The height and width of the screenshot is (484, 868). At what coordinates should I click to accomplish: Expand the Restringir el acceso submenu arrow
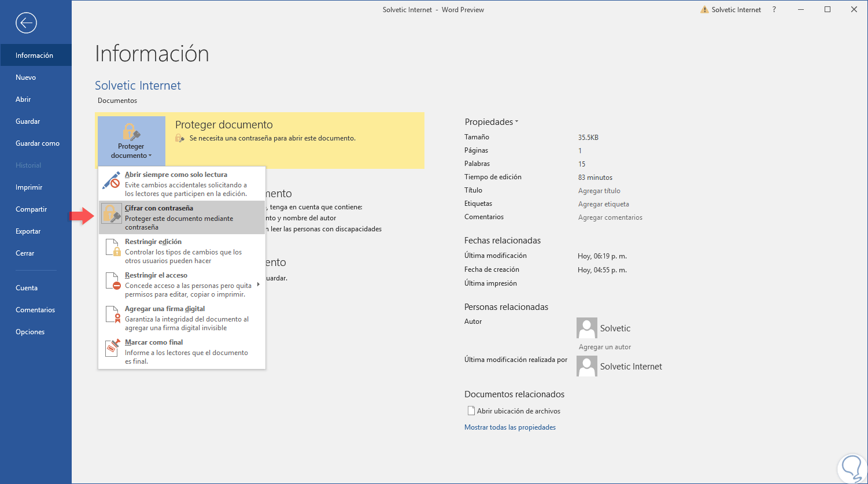click(x=258, y=284)
